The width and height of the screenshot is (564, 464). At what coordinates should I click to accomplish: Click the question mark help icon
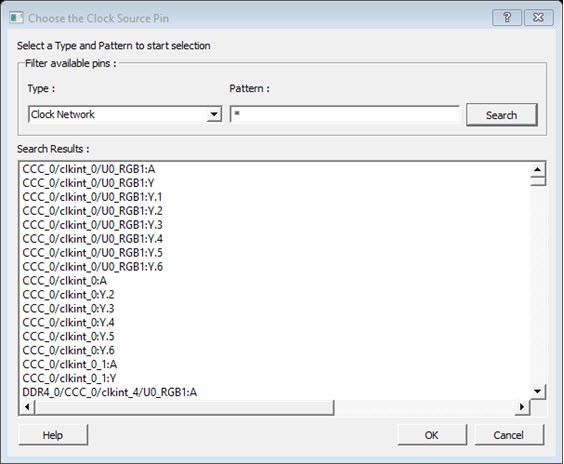tap(507, 17)
